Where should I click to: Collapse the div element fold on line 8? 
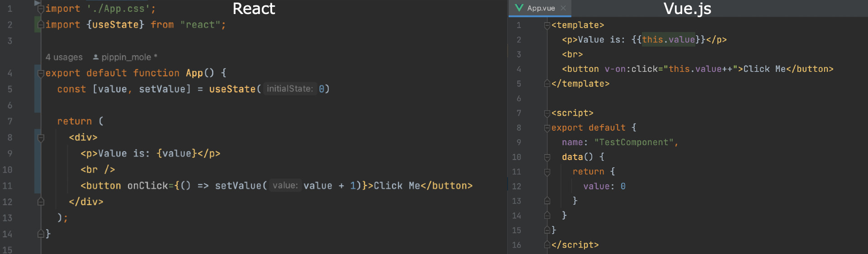[41, 137]
